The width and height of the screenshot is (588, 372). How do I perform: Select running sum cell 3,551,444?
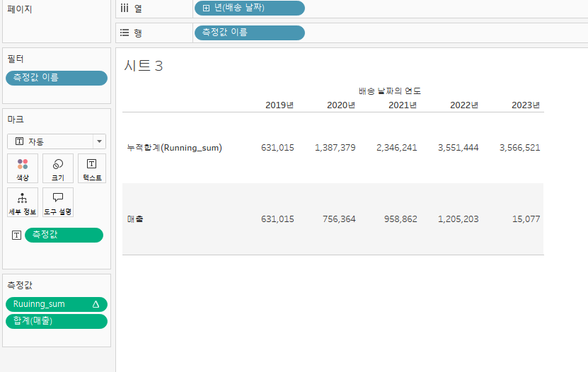point(458,148)
